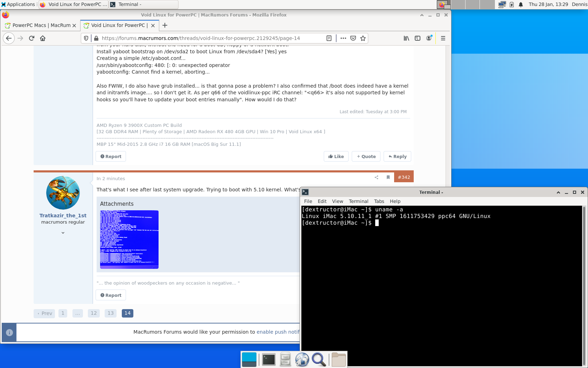Open Terminal View menu
The height and width of the screenshot is (368, 588).
pos(337,201)
